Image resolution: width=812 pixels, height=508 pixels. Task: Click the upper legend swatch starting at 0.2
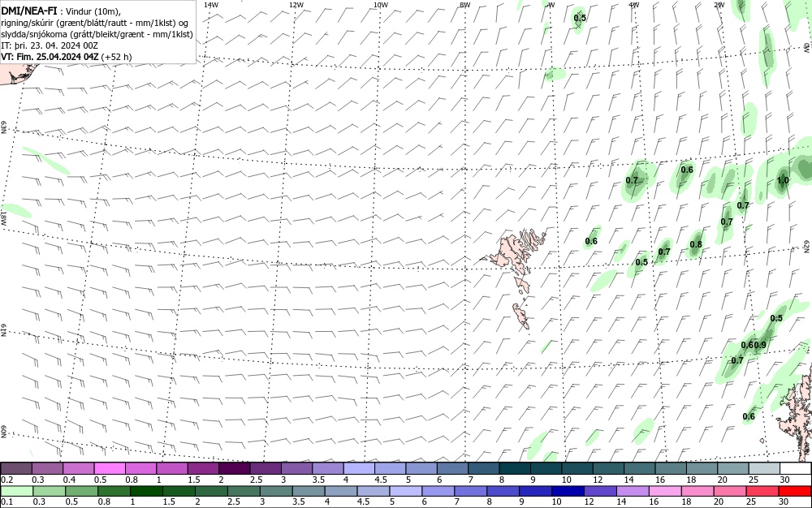click(16, 469)
